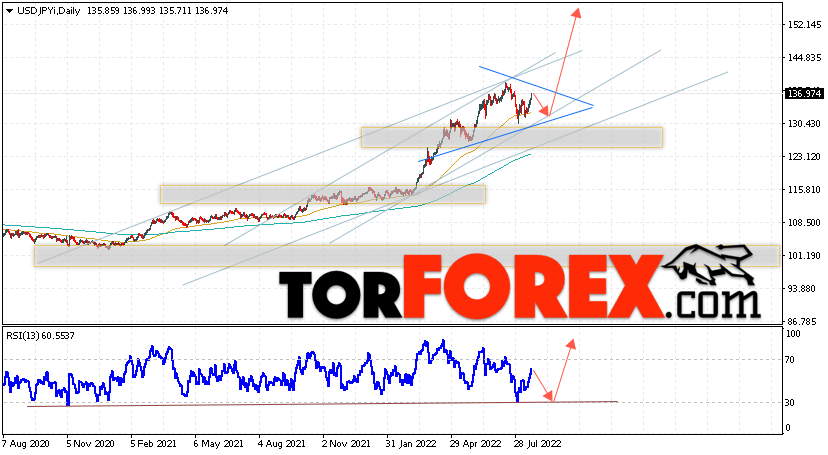
Task: Click the RSI scale value 0
Action: [788, 428]
